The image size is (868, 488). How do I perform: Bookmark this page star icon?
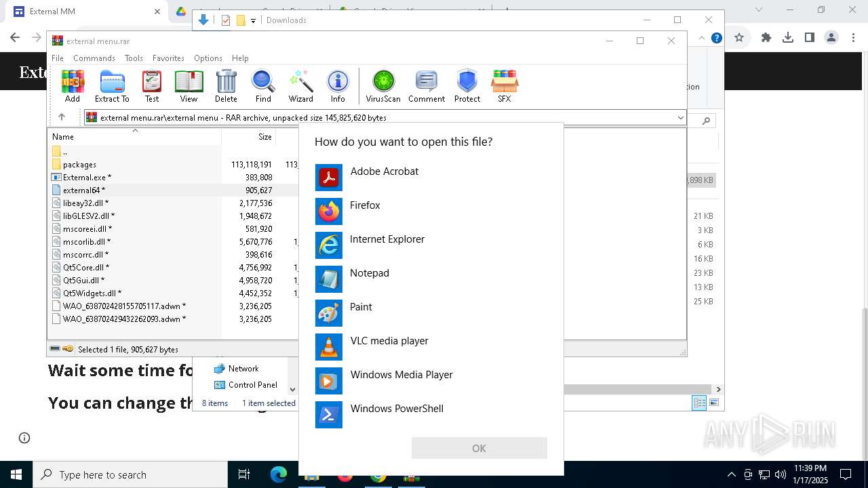coord(739,38)
